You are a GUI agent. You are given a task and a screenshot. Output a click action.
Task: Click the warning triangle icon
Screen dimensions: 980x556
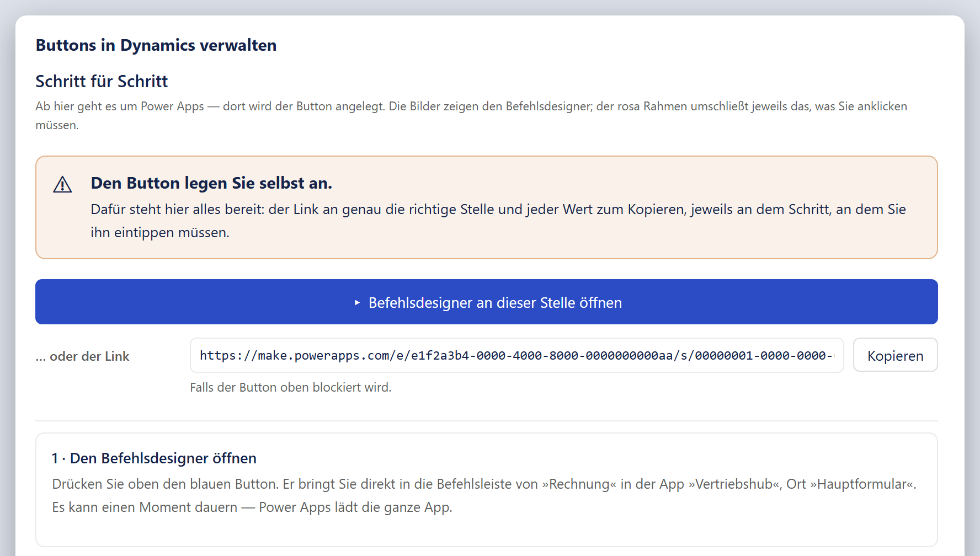(62, 184)
